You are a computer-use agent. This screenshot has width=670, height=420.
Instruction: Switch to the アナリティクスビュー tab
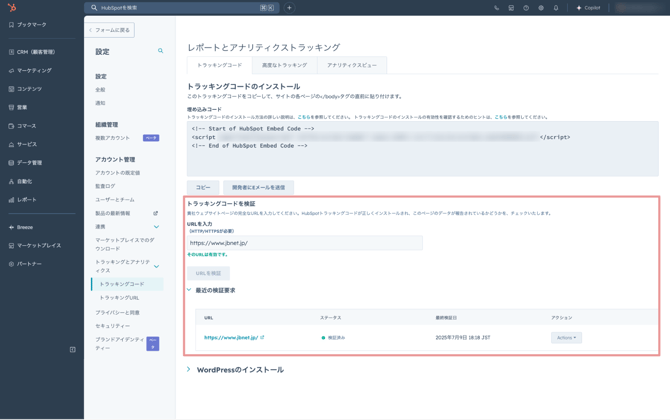tap(352, 65)
